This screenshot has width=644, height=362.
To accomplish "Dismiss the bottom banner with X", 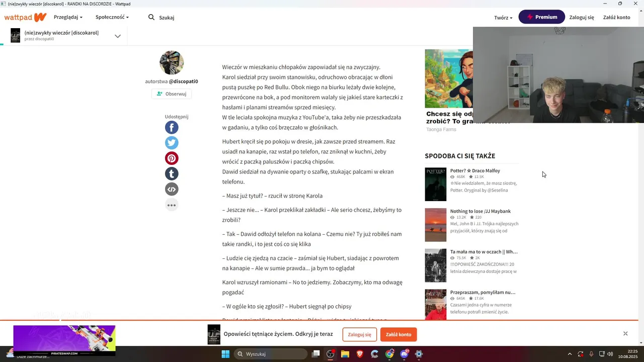I will 625,333.
